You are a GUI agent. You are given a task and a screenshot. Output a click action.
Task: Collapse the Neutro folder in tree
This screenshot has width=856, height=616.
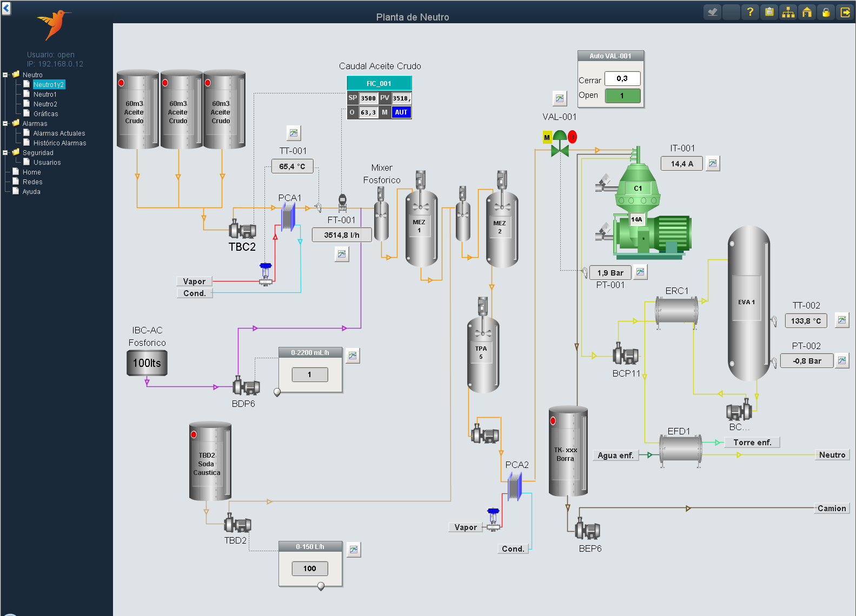(x=5, y=75)
